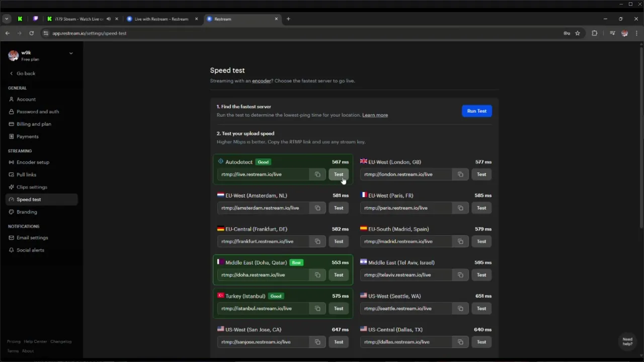644x362 pixels.
Task: Open a new browser tab
Action: click(x=288, y=19)
